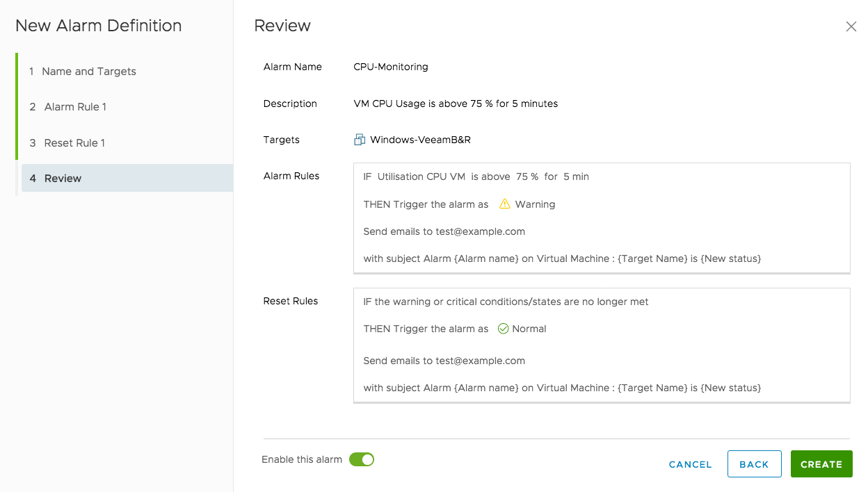Click the virtual machine icon beside Windows-VeeamB&R
The height and width of the screenshot is (492, 868).
(x=360, y=140)
